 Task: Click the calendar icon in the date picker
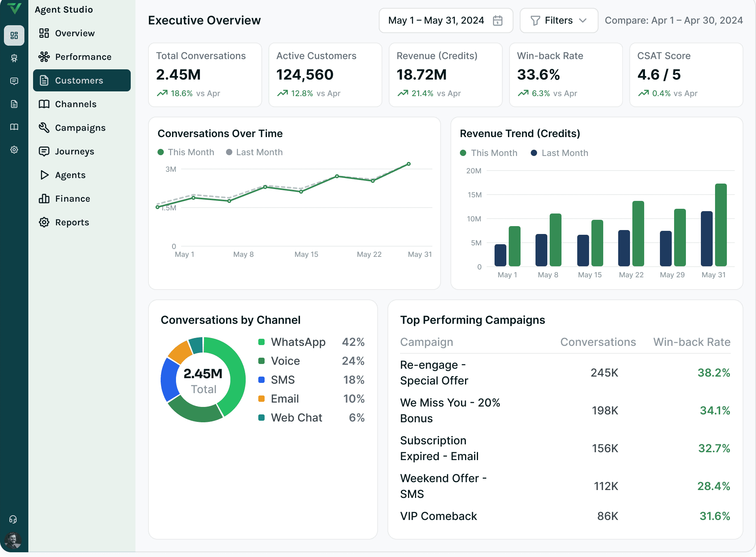(x=498, y=20)
